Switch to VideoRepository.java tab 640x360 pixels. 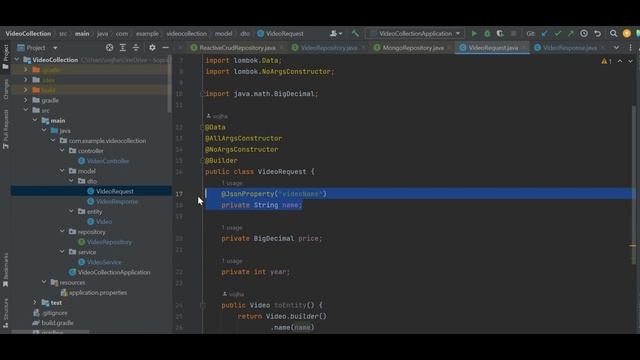click(329, 48)
